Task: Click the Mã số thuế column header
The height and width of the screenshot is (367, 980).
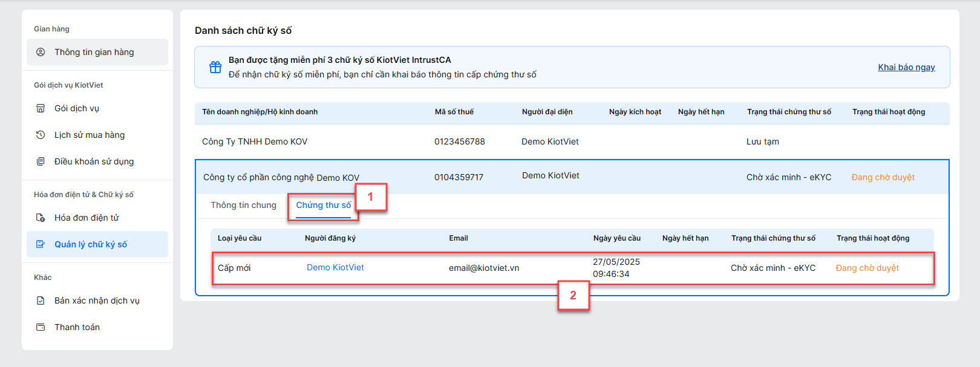Action: [x=454, y=112]
